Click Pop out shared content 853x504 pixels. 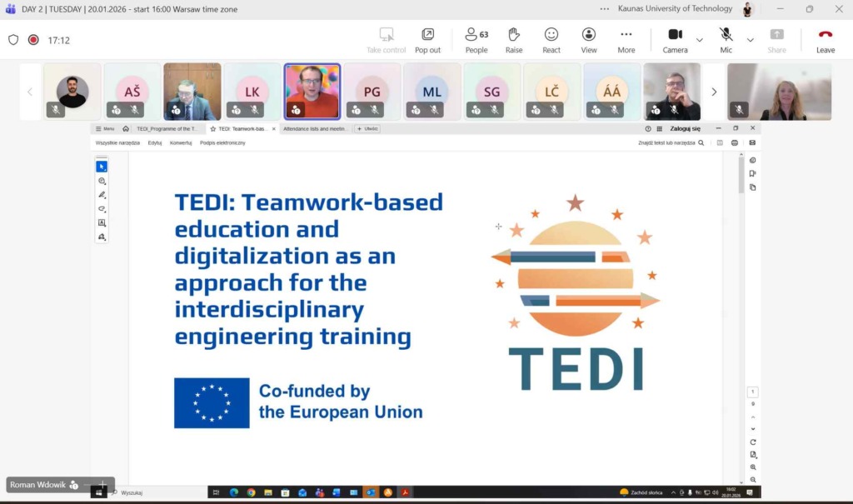tap(427, 39)
